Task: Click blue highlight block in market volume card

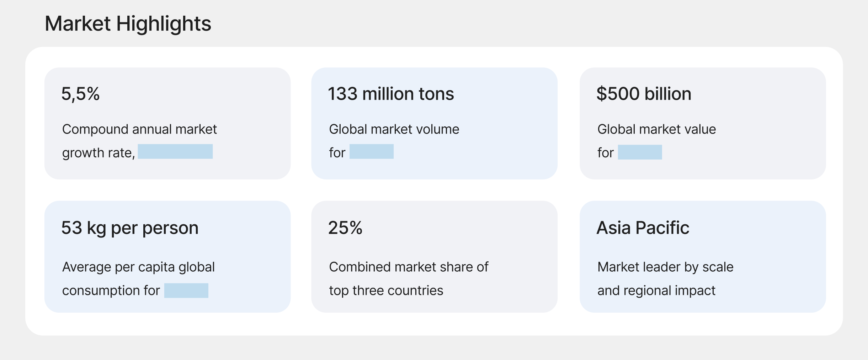Action: 372,152
